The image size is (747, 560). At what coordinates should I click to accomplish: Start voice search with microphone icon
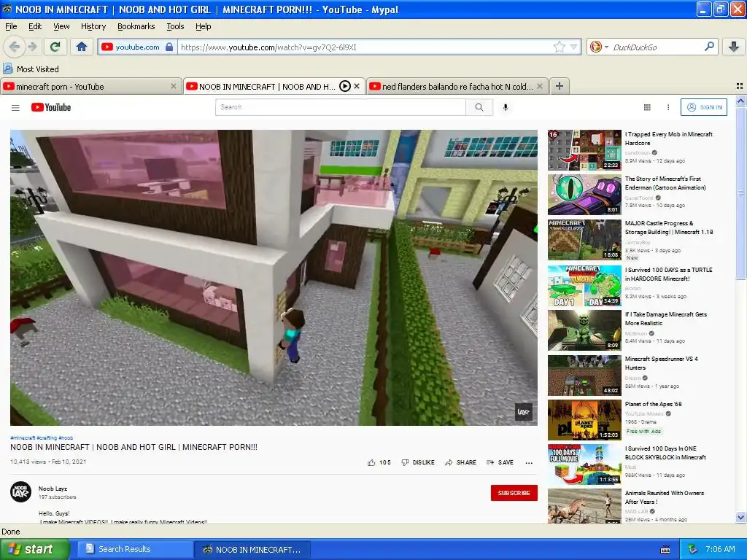click(506, 107)
